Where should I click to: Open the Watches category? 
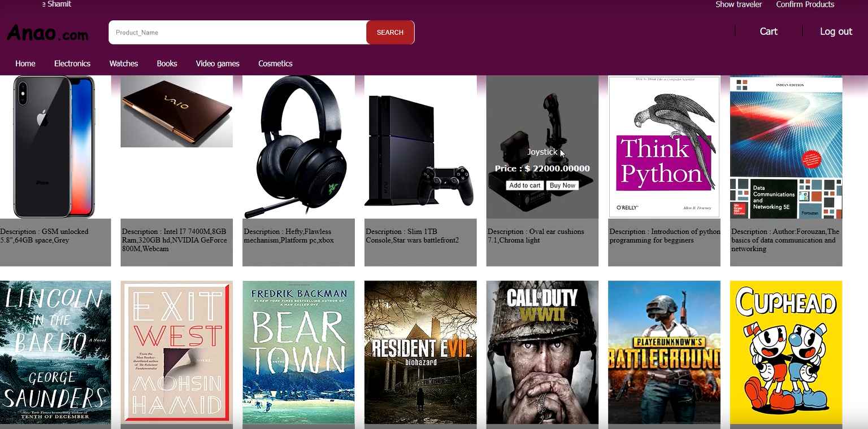point(124,63)
